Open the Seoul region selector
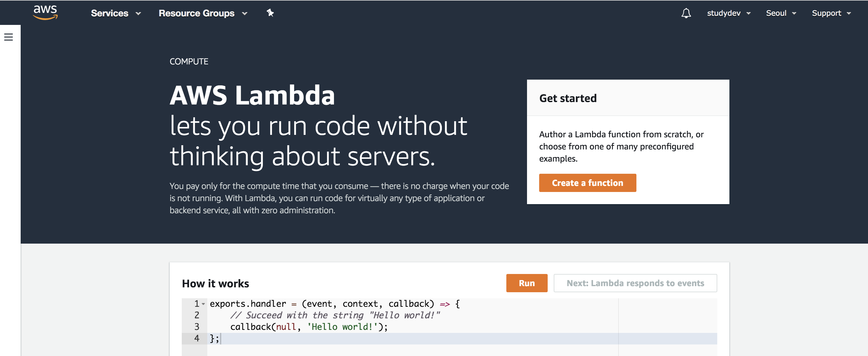Screen dimensions: 868x356 coord(781,13)
